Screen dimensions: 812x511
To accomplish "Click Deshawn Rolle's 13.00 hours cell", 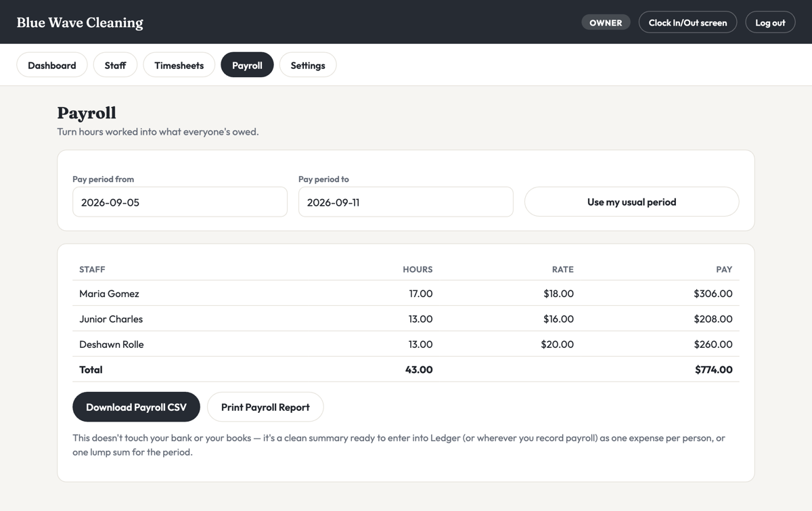I will coord(420,345).
